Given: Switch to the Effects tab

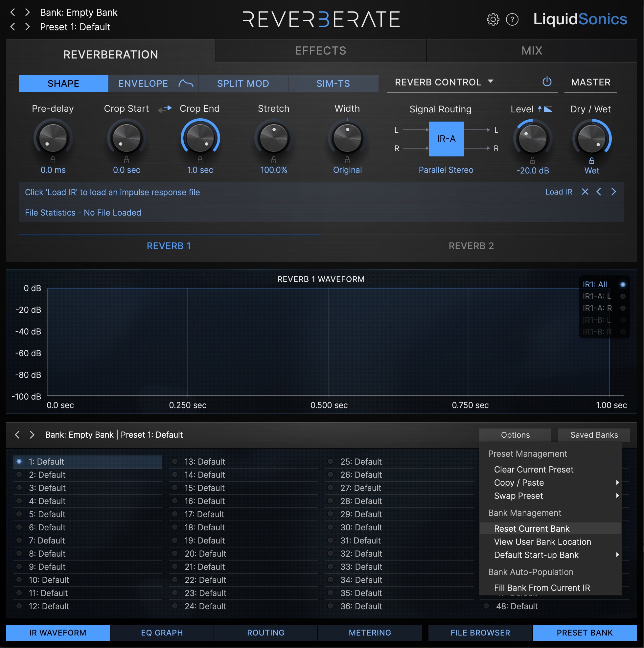Looking at the screenshot, I should click(321, 51).
